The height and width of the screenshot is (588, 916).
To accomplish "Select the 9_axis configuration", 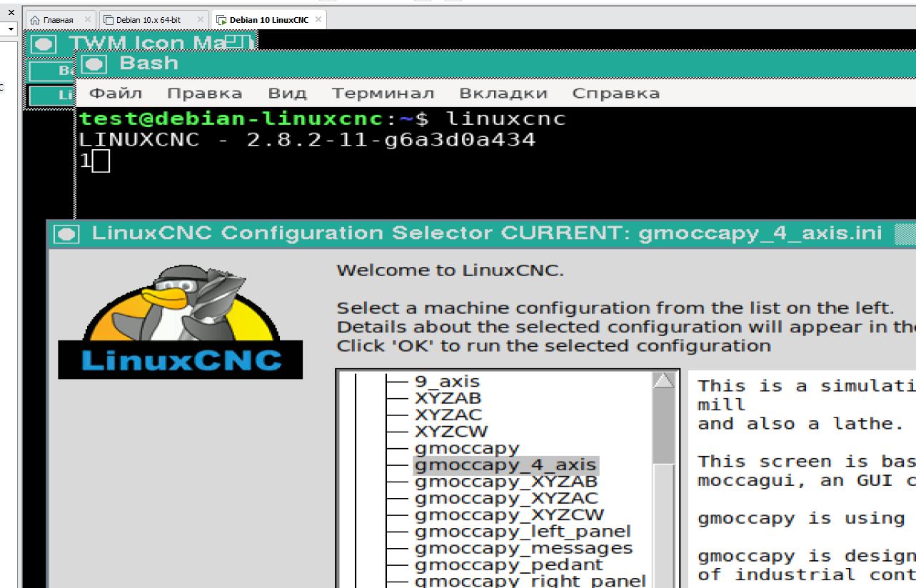I will (x=448, y=382).
